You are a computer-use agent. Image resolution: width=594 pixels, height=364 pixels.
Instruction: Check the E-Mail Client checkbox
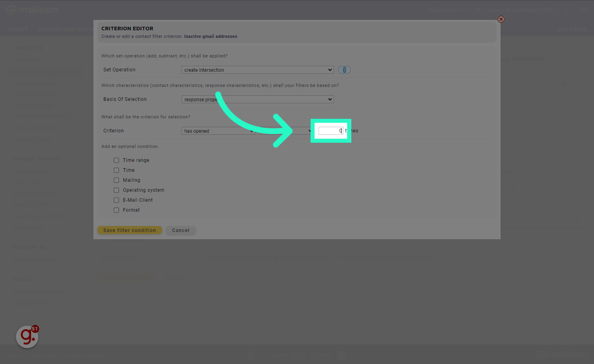click(117, 200)
